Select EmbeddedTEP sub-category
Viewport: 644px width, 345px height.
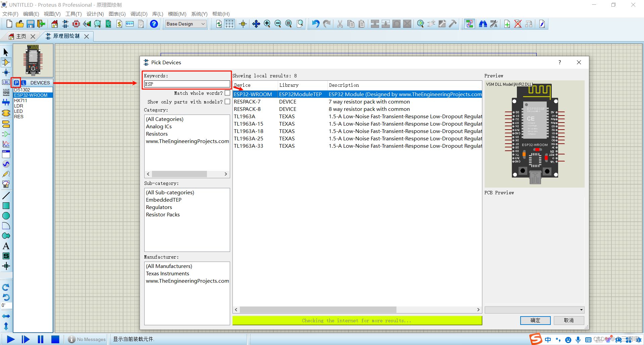point(164,200)
